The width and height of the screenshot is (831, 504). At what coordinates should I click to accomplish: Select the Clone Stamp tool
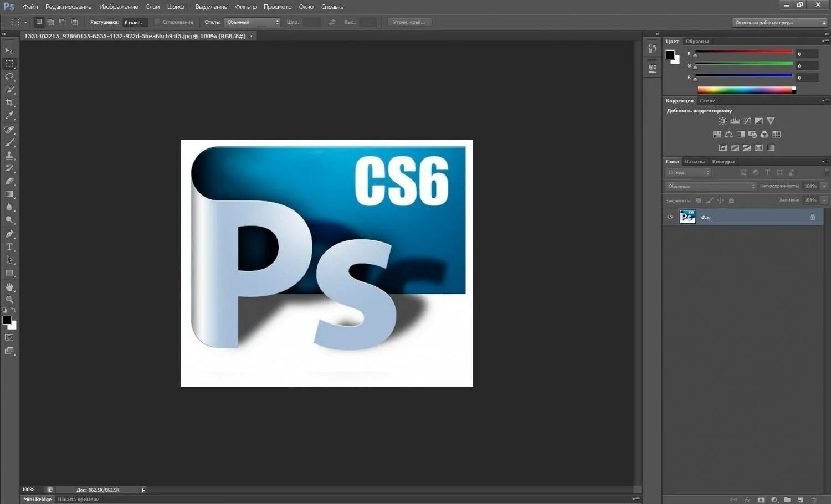[9, 156]
